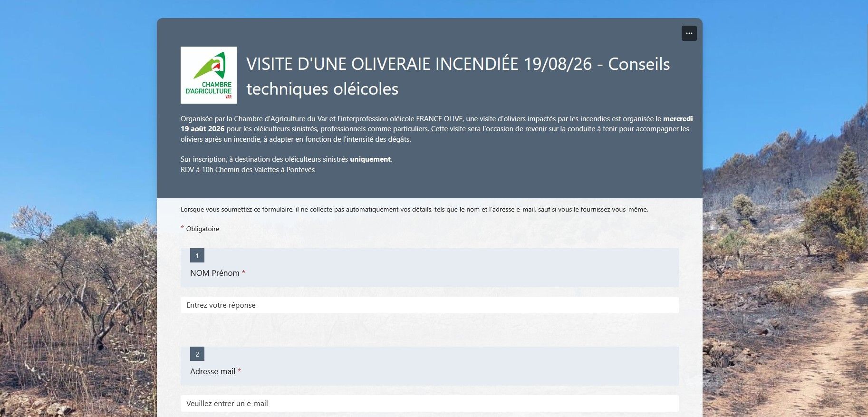
Task: Click the burnt olive trees photo on the left
Action: [78, 309]
